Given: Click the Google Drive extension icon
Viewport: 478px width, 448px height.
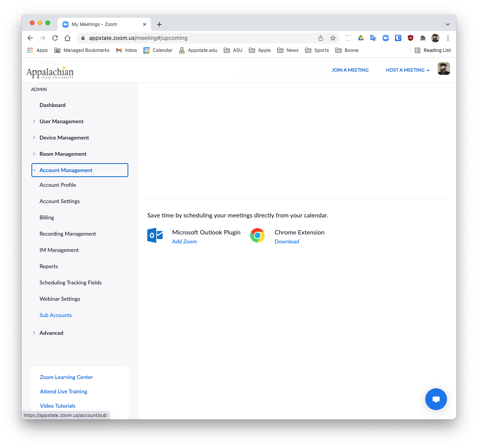Looking at the screenshot, I should point(361,38).
